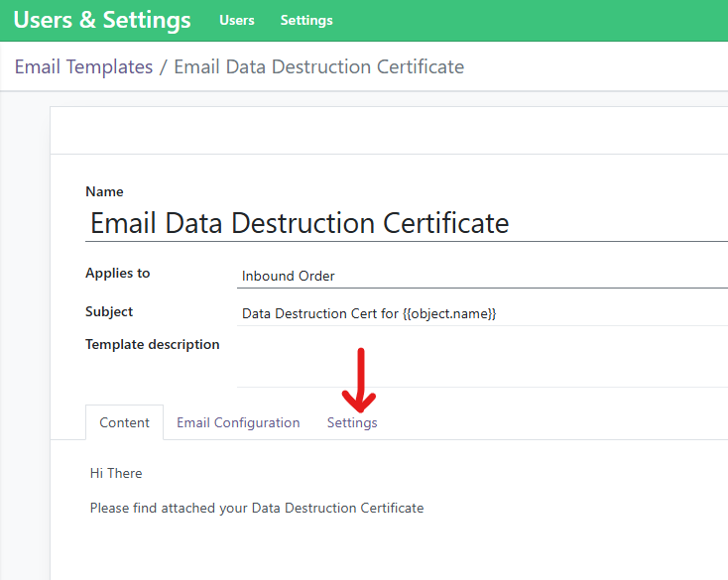Open the Settings menu in green navbar
Screen dimensions: 728x580
pos(306,20)
